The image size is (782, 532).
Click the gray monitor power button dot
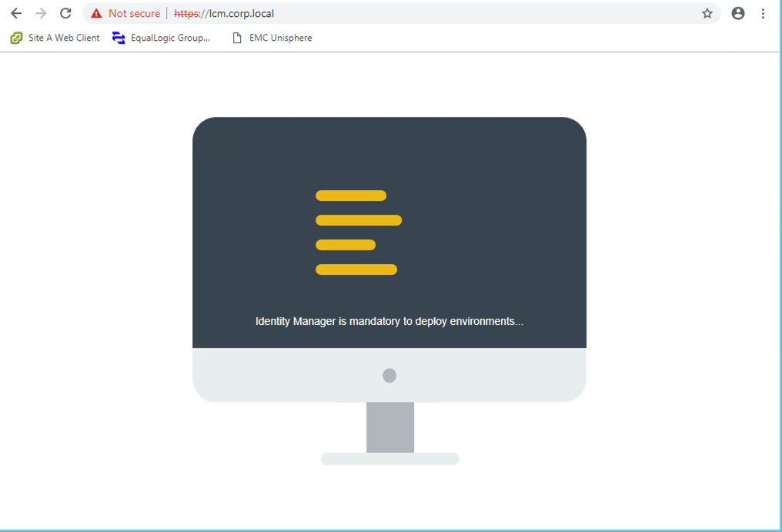click(389, 376)
